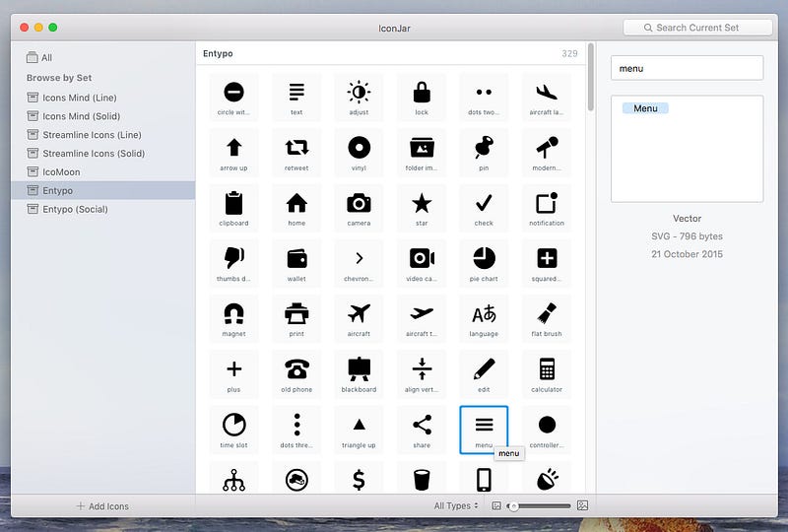Image resolution: width=788 pixels, height=532 pixels.
Task: Select the pie chart icon
Action: [x=484, y=263]
